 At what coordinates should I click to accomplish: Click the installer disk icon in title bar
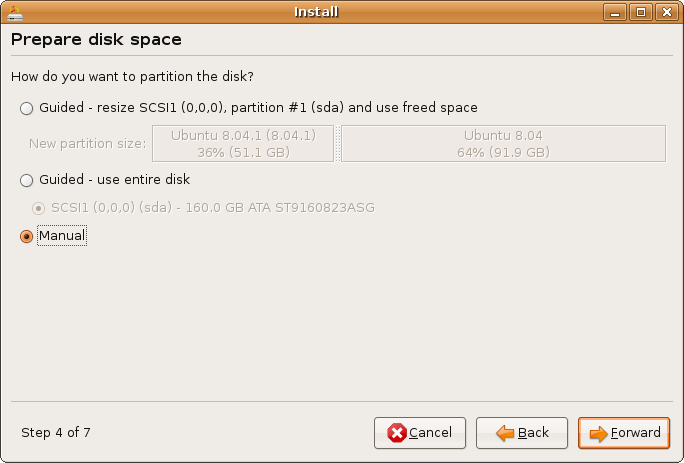(x=14, y=13)
